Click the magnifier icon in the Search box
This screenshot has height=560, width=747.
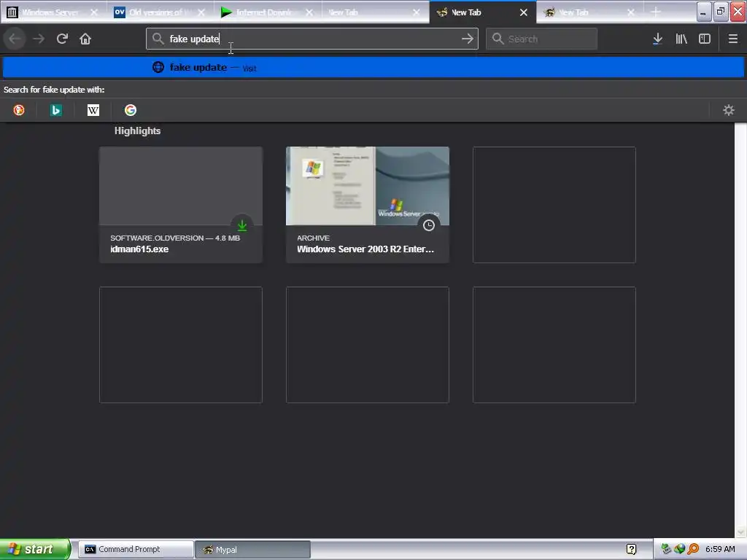coord(498,39)
